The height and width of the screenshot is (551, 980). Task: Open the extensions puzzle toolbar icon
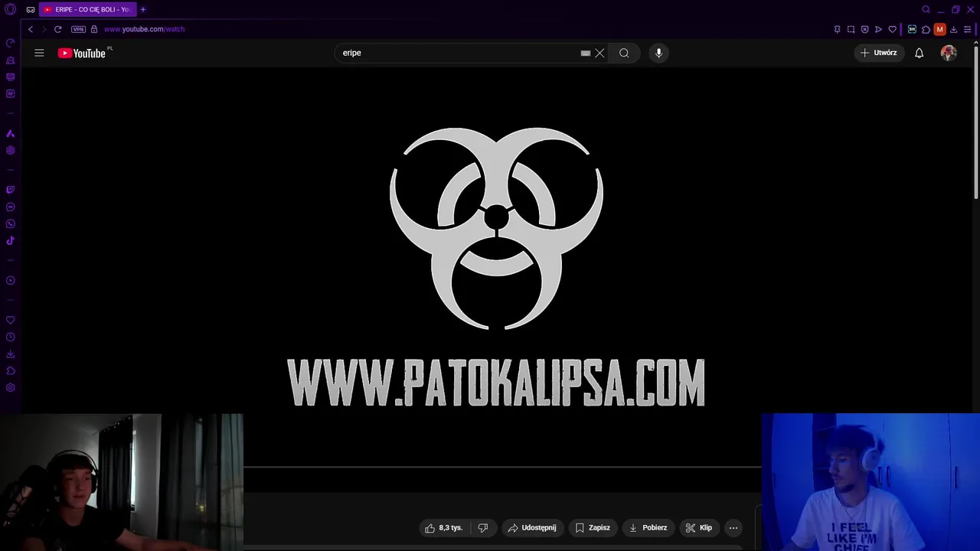click(x=926, y=29)
